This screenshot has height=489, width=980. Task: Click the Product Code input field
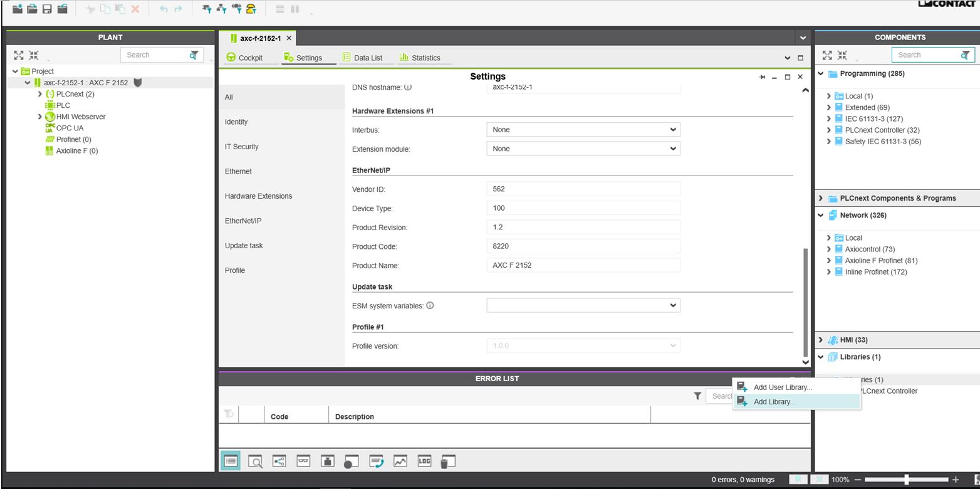tap(583, 246)
